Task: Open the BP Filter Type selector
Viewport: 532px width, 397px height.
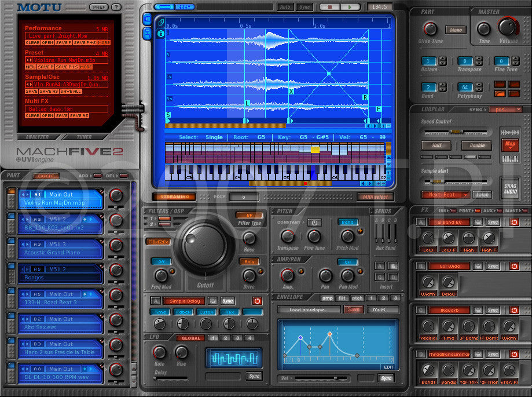Action: click(x=248, y=216)
